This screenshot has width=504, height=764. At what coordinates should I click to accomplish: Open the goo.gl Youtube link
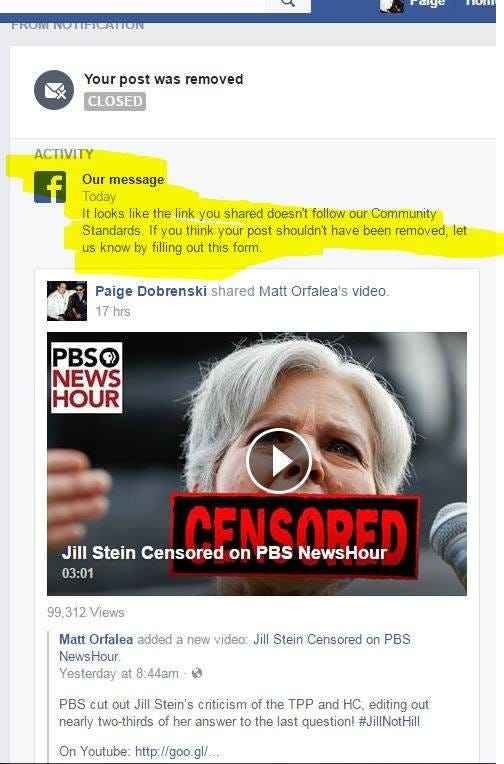coord(177,751)
